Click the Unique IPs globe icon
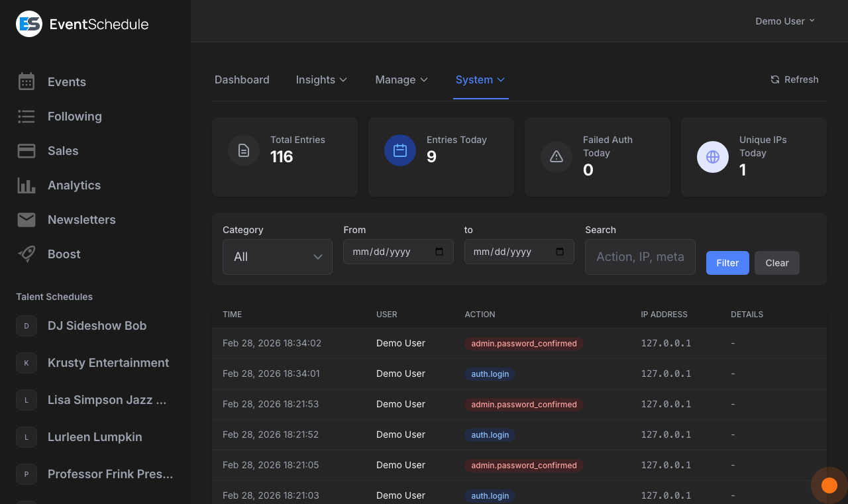Screen dimensions: 848x504 713,157
